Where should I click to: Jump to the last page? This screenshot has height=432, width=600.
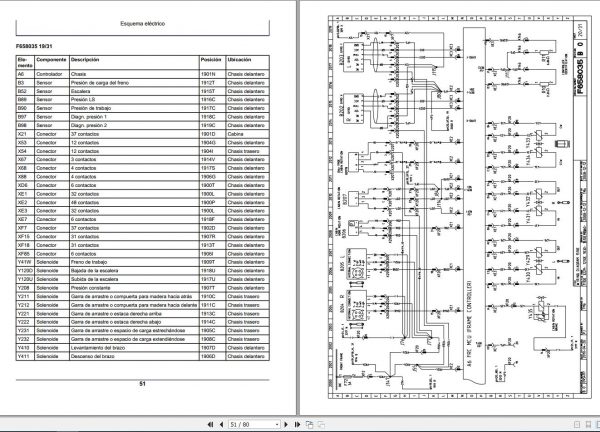pyautogui.click(x=297, y=424)
